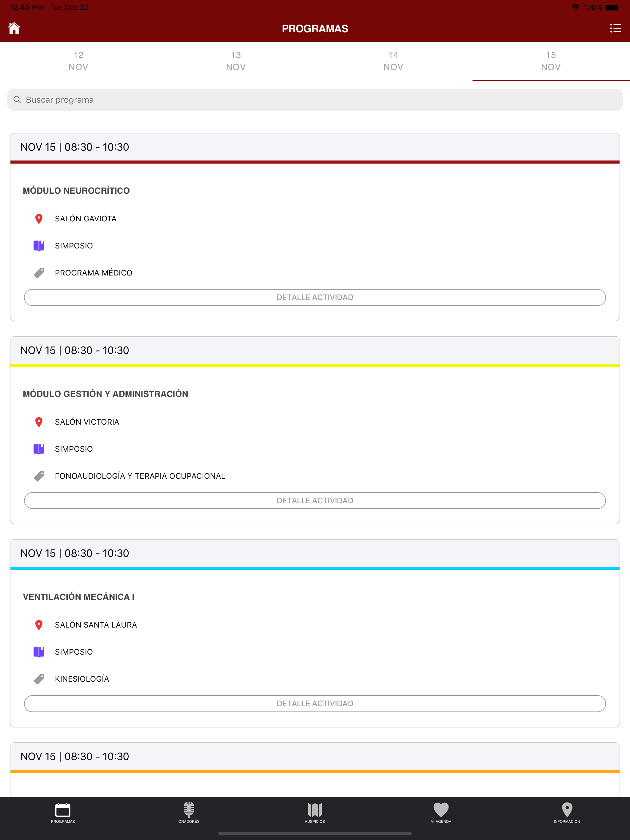Tap the Módulo Neurocrítico title
This screenshot has width=630, height=840.
(76, 191)
